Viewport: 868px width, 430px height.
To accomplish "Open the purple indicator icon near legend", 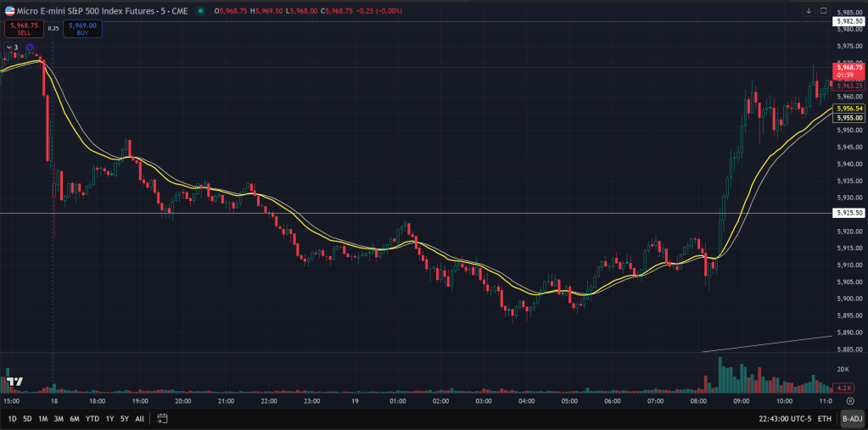I will click(x=30, y=47).
